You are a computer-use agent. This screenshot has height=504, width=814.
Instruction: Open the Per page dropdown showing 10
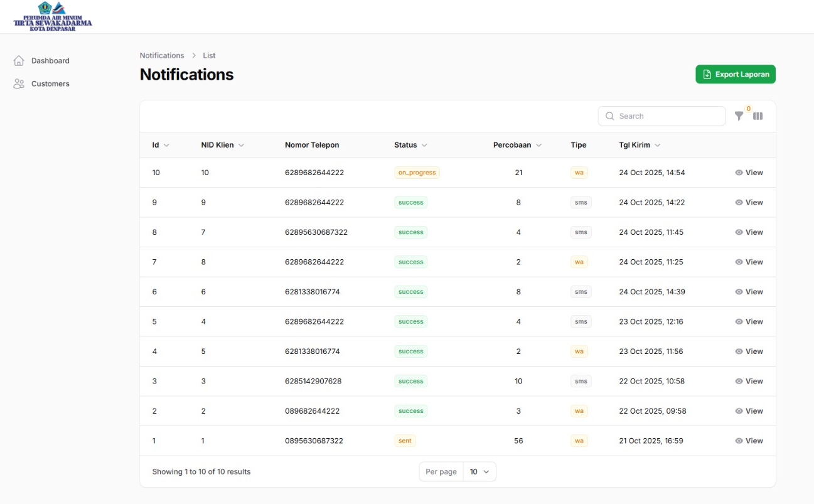[x=479, y=471]
